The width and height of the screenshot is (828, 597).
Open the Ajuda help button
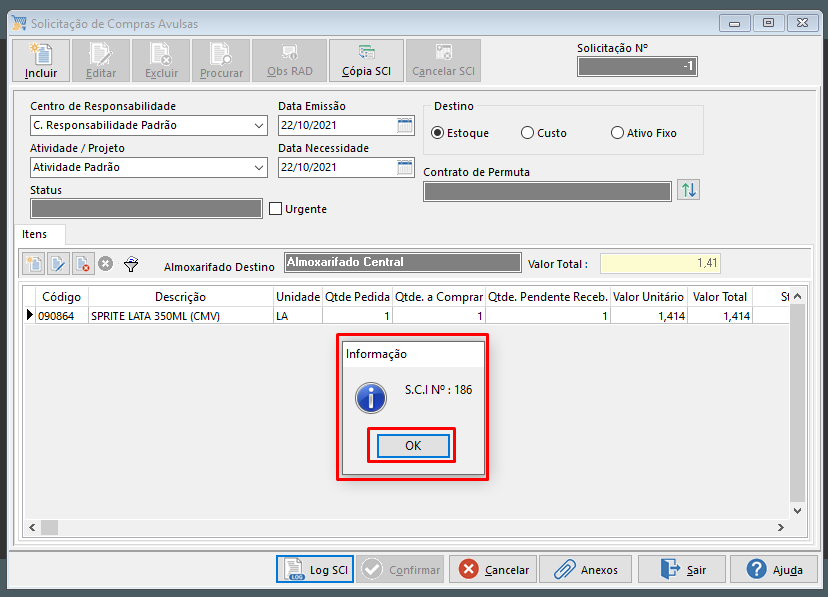(x=774, y=569)
